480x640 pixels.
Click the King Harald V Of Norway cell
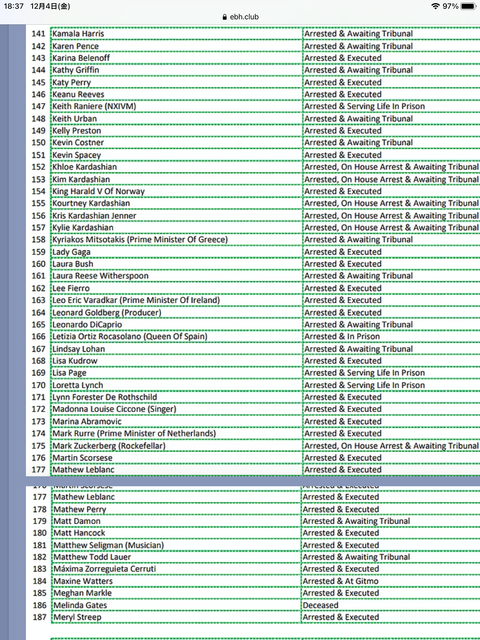coord(176,191)
